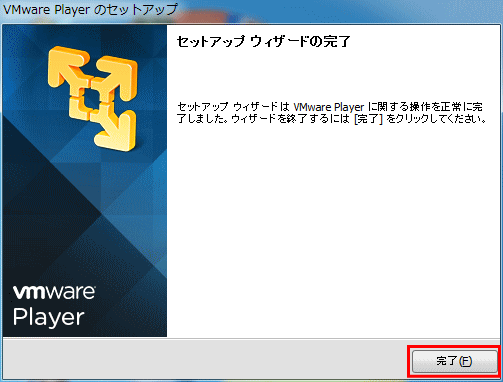Click the vmware wordmark in the banner
This screenshot has width=503, height=382.
(x=54, y=292)
